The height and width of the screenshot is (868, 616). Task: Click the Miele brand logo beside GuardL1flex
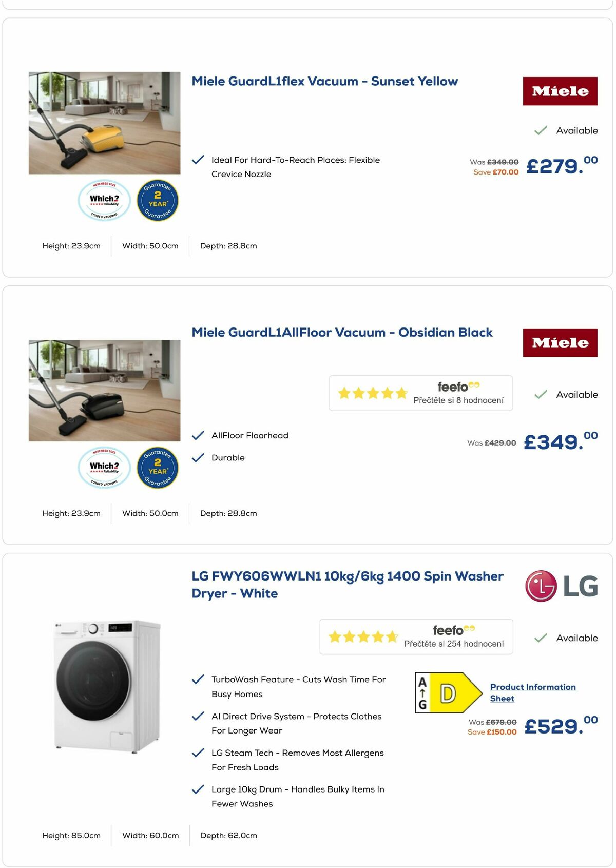[561, 91]
